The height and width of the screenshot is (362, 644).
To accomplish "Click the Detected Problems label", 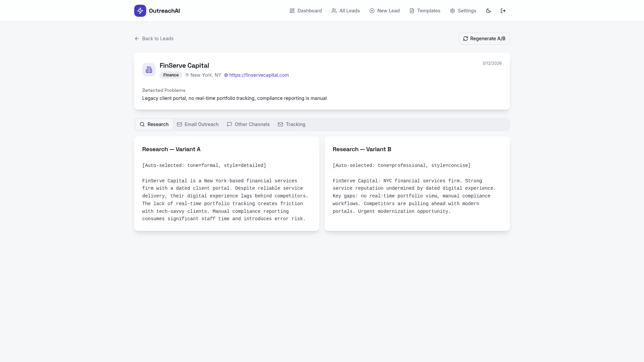I will pyautogui.click(x=164, y=90).
